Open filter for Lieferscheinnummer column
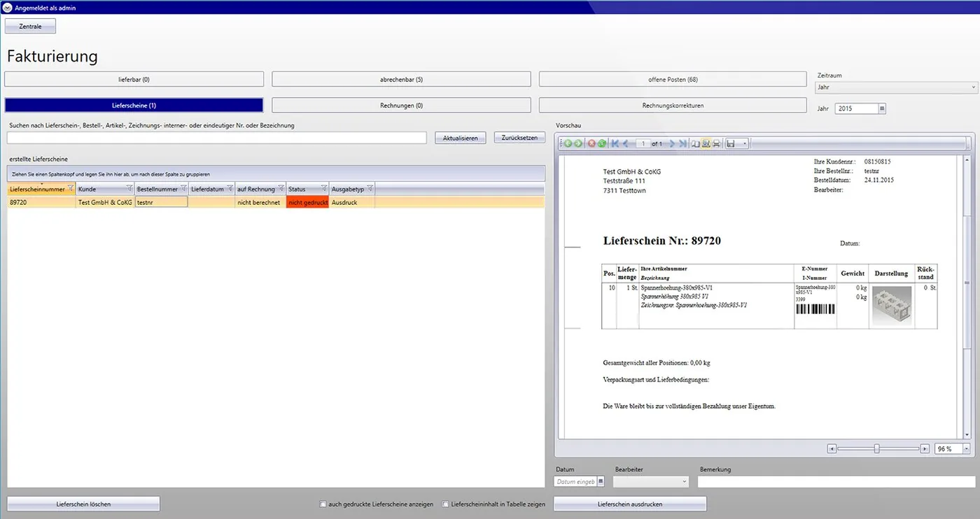Screen dimensions: 980x519 click(x=71, y=188)
